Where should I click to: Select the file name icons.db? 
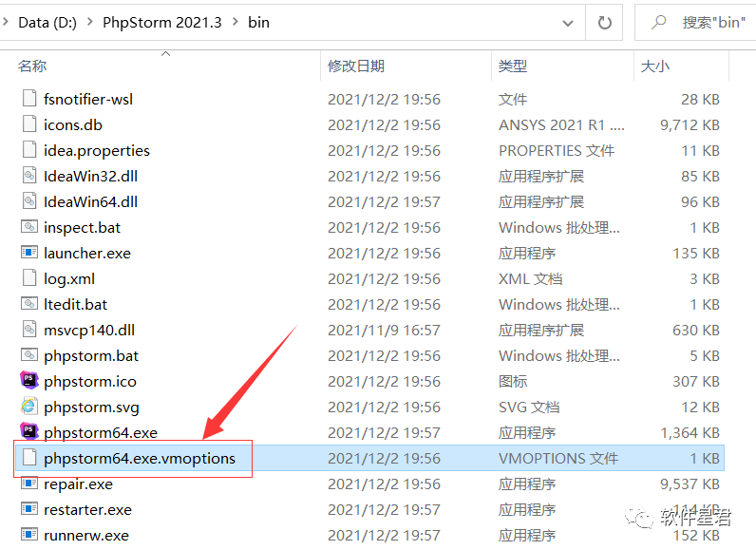tap(73, 124)
